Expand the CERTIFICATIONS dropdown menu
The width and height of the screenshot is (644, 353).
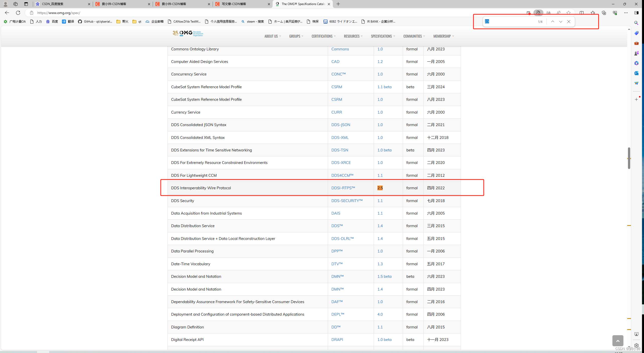click(324, 36)
